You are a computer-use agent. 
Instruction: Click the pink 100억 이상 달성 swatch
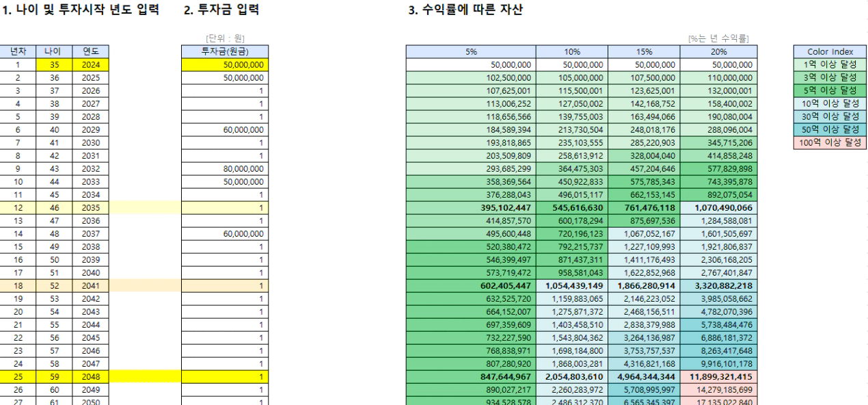tap(830, 142)
